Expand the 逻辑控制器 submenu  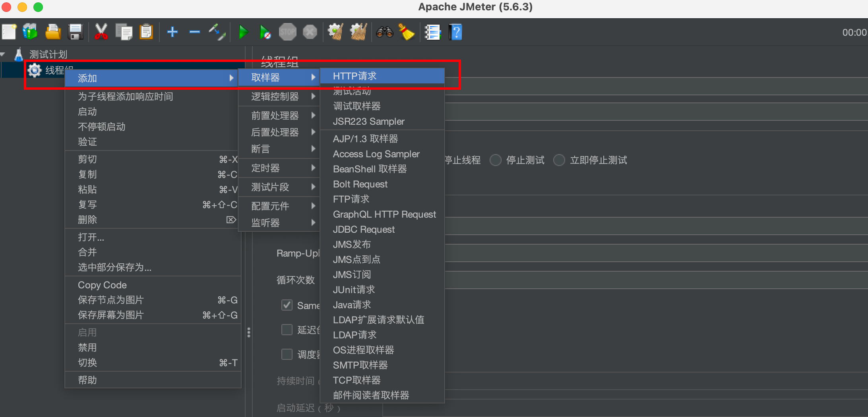(x=279, y=97)
